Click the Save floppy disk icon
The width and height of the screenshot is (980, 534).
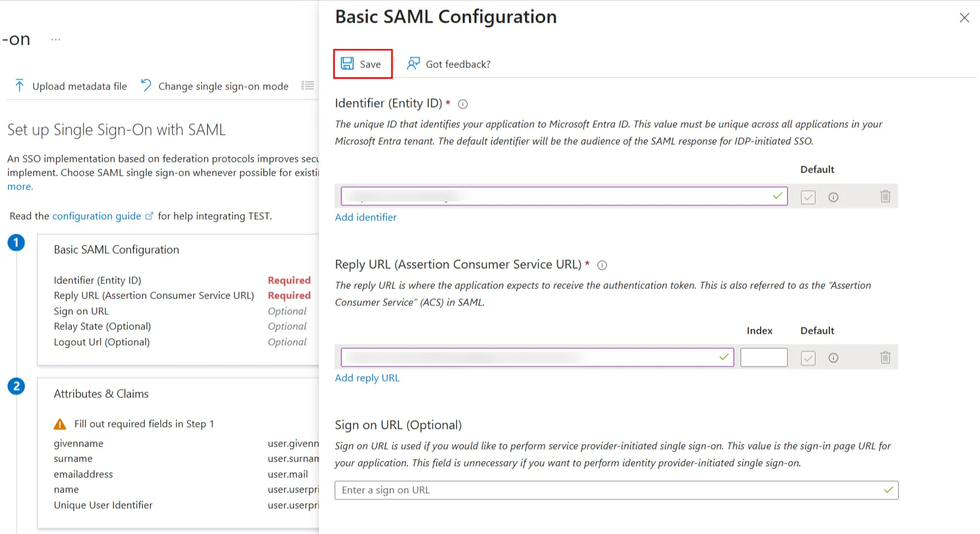coord(347,64)
